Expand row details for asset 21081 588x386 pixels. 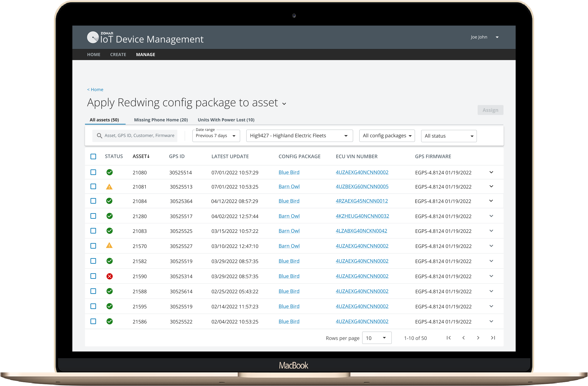[491, 186]
